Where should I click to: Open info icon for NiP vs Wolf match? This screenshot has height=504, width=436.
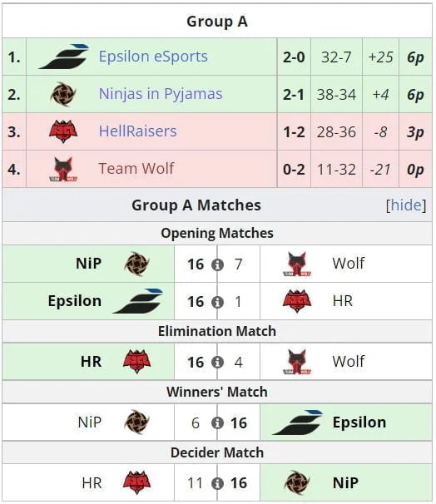(217, 264)
